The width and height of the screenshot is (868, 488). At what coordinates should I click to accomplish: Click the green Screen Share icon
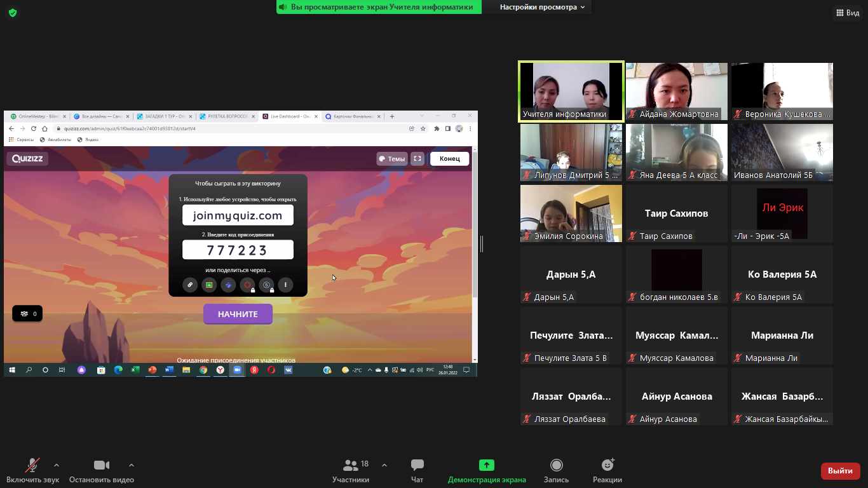click(487, 466)
